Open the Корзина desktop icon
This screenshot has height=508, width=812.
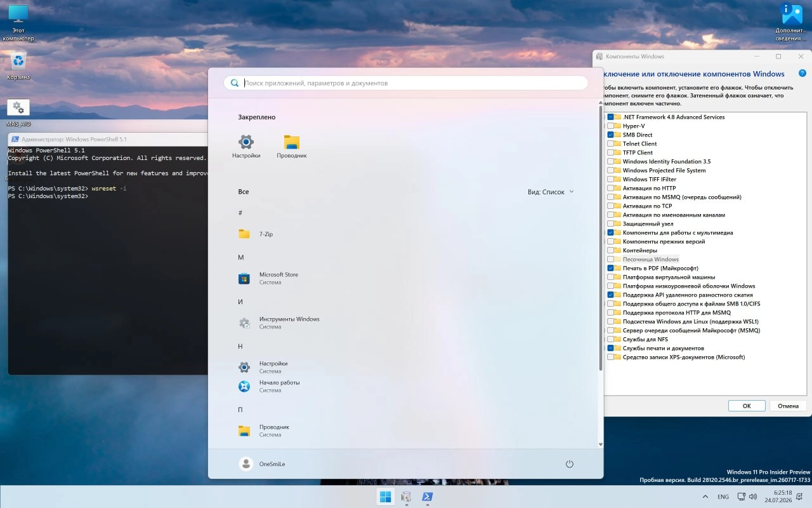(x=18, y=66)
